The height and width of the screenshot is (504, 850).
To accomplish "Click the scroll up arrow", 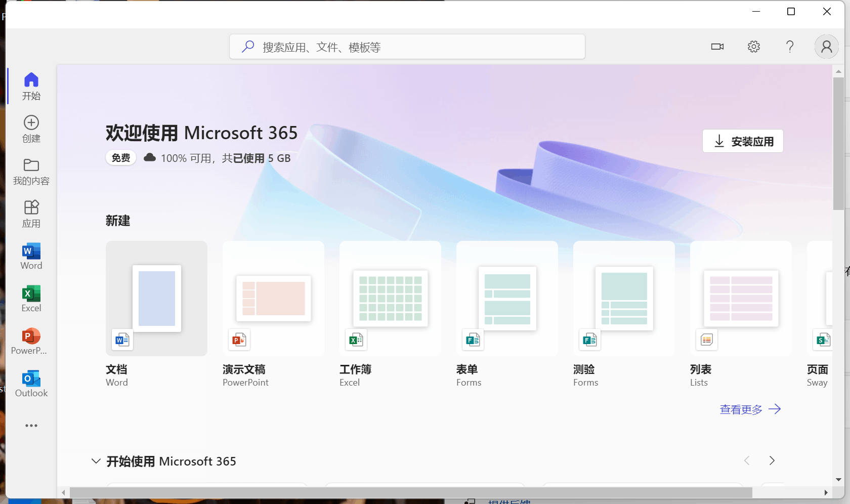I will (x=839, y=72).
